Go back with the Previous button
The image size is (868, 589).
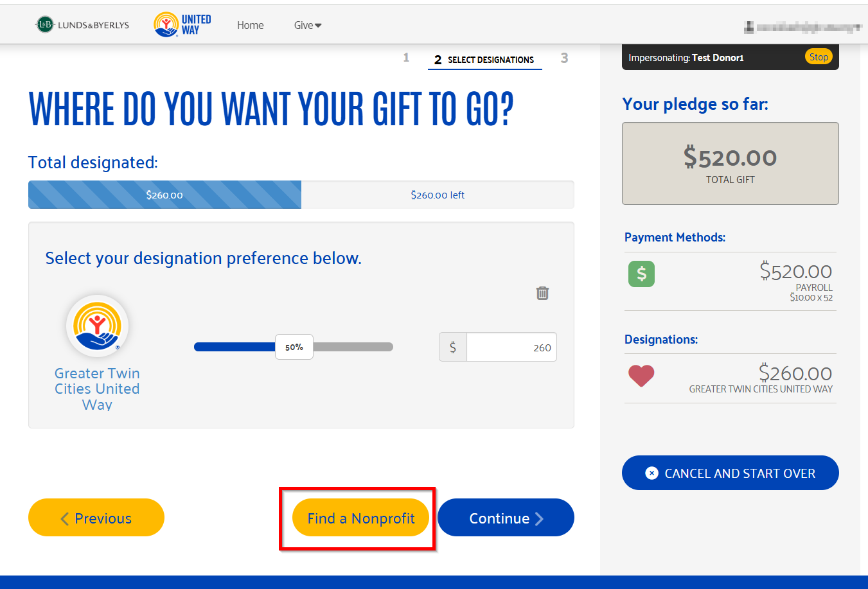[96, 518]
